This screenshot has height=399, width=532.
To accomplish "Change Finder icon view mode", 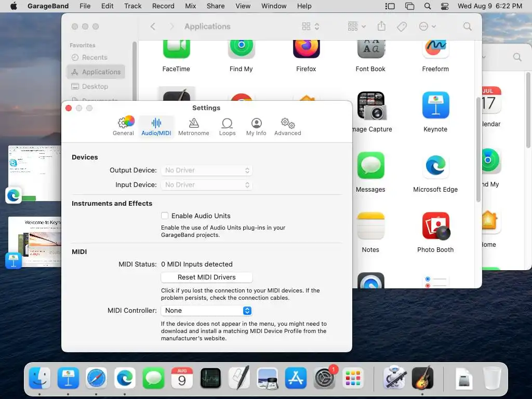I will pos(311,26).
